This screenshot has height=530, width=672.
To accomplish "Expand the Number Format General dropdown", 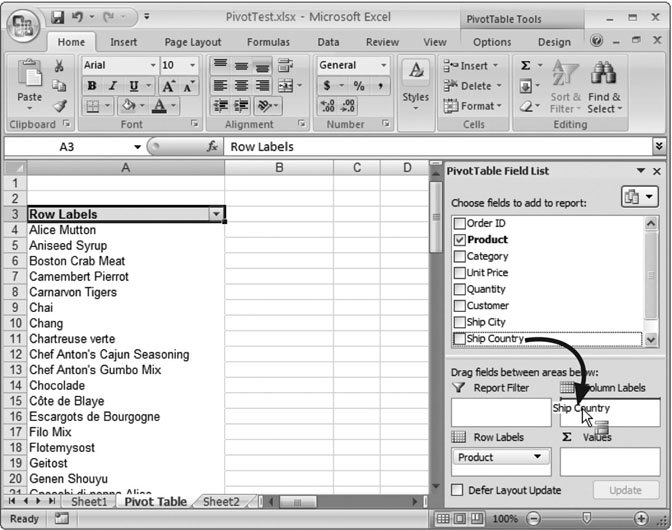I will pos(383,65).
